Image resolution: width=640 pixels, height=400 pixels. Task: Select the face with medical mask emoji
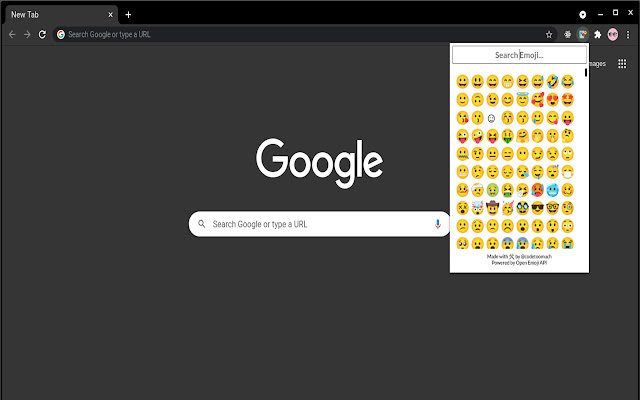[x=567, y=172]
